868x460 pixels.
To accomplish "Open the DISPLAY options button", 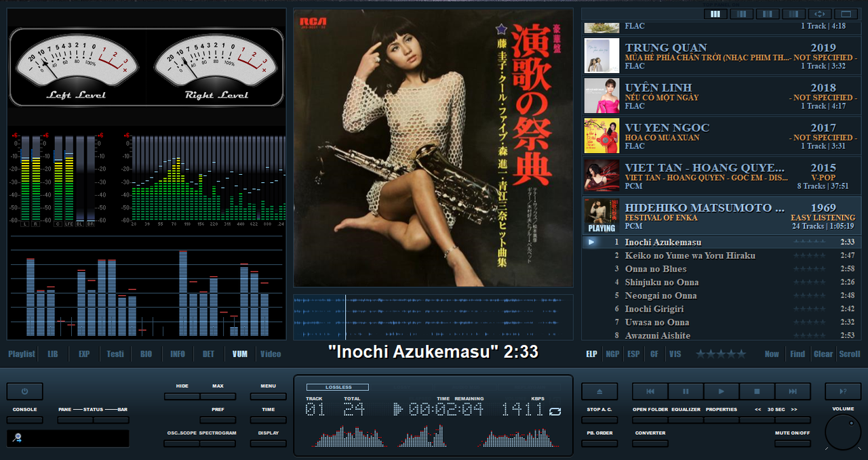I will coord(268,444).
